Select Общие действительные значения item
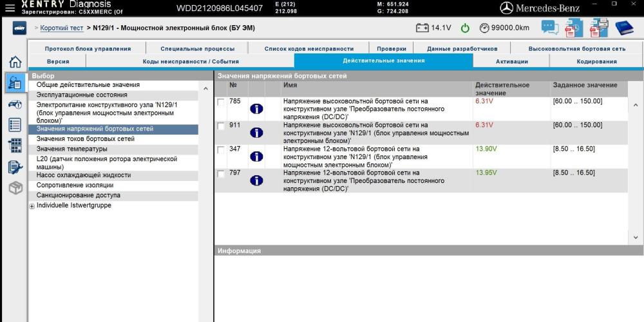 113,85
